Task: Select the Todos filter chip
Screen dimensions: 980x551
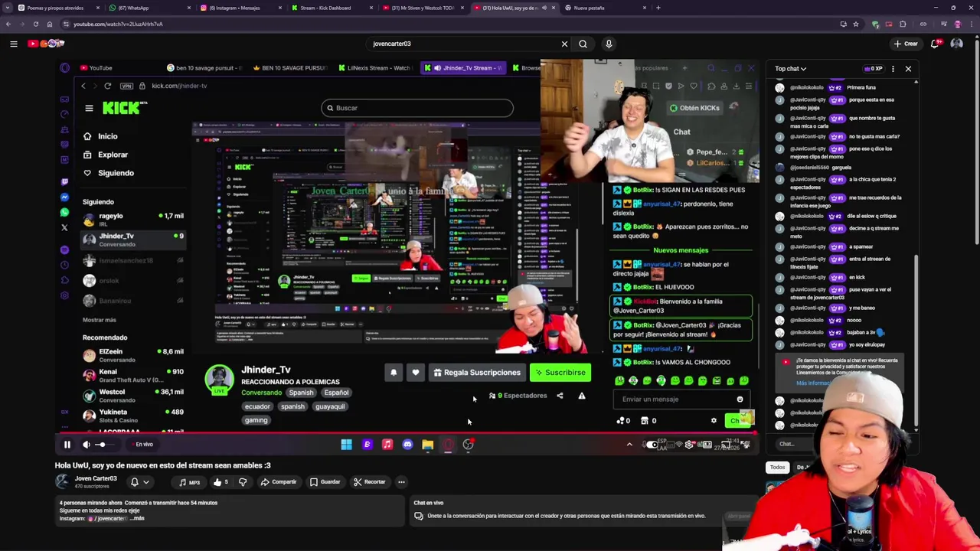Action: pos(777,467)
